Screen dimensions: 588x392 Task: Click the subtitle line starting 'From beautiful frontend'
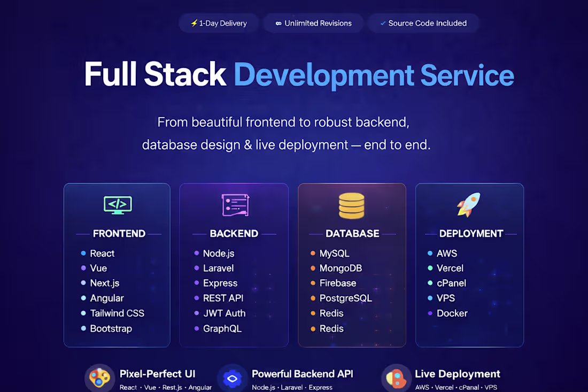283,122
